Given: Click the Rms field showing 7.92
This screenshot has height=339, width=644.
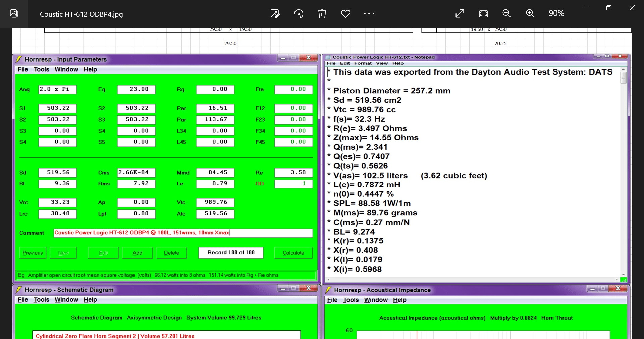Looking at the screenshot, I should coord(137,184).
